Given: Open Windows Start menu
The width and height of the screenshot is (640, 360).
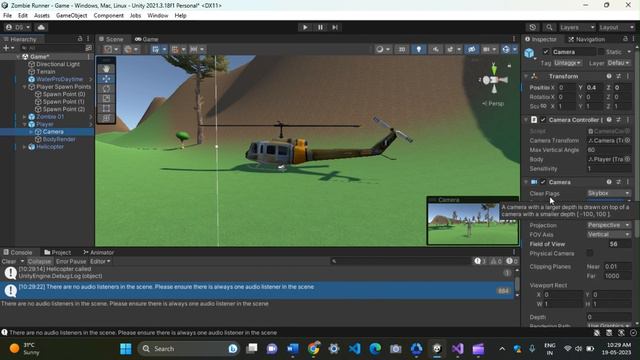Looking at the screenshot, I should (x=126, y=349).
